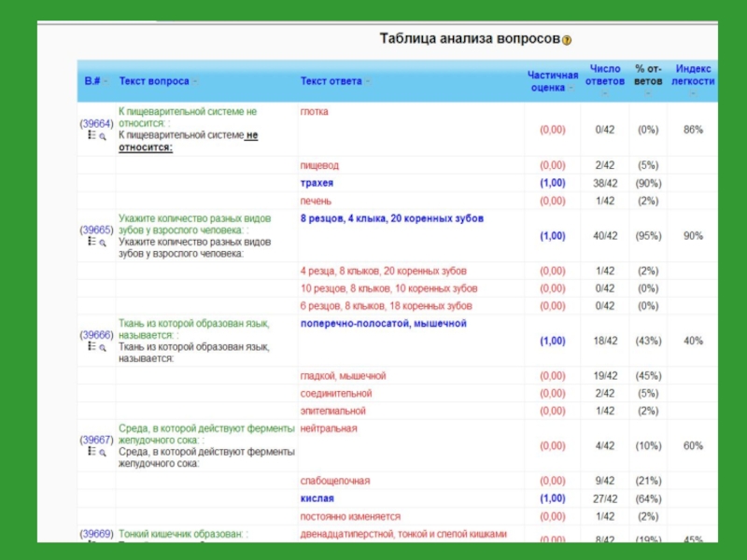Click green title Тонкий кишечник образован

[x=181, y=534]
